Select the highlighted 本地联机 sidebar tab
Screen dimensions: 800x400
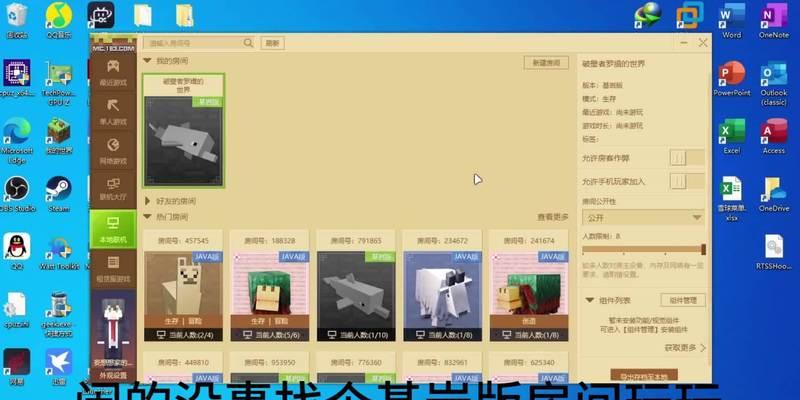[113, 229]
